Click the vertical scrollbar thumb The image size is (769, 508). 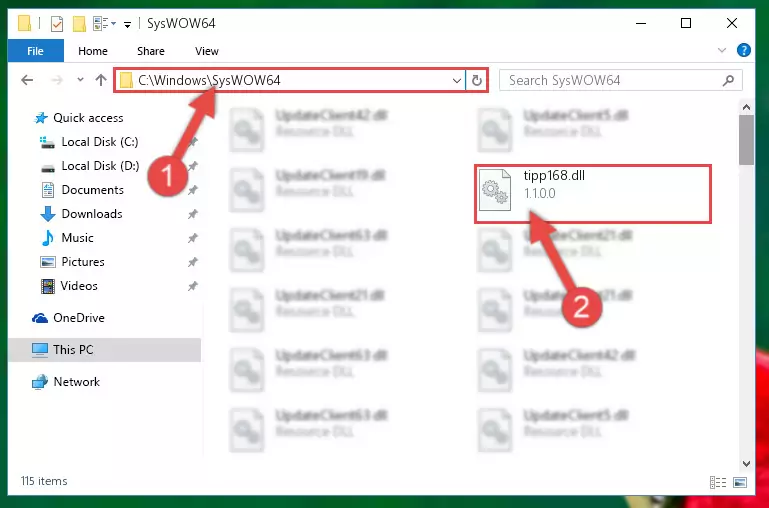[x=746, y=140]
